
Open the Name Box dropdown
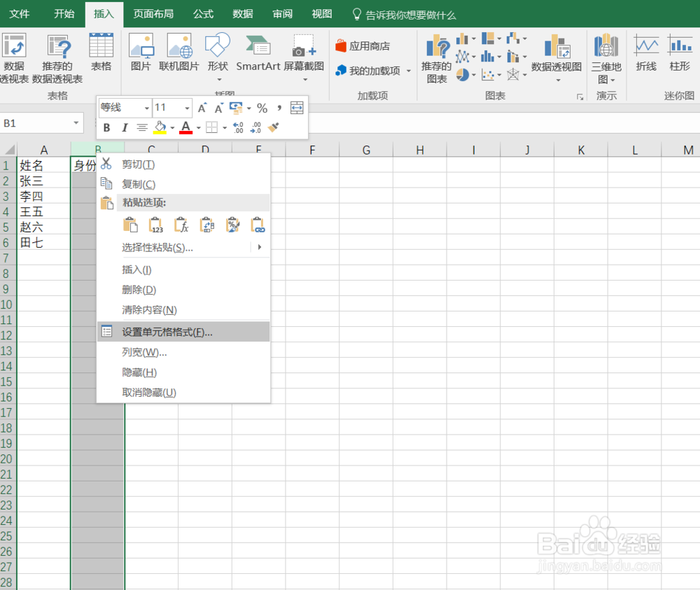click(x=76, y=122)
